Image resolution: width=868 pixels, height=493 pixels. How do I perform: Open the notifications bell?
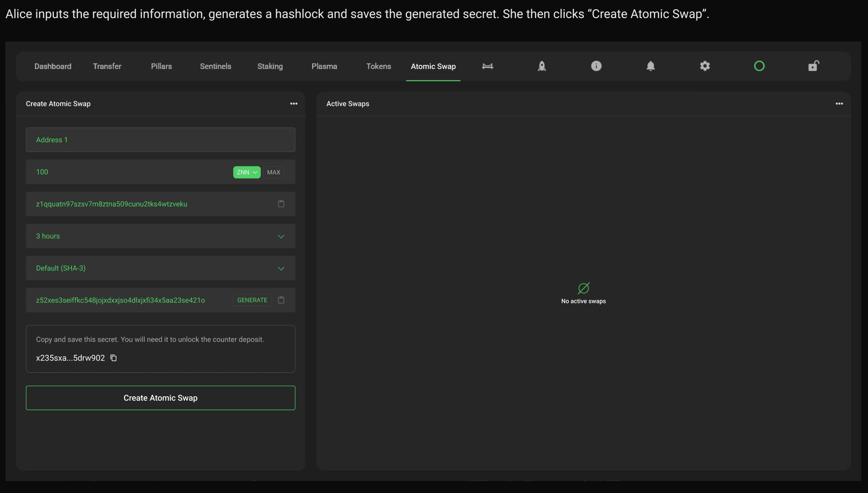pos(651,66)
